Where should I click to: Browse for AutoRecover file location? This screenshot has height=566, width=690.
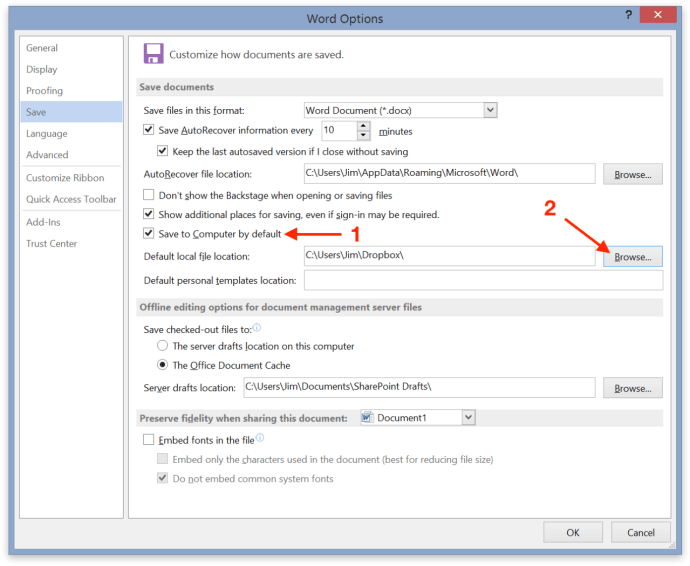tap(632, 174)
